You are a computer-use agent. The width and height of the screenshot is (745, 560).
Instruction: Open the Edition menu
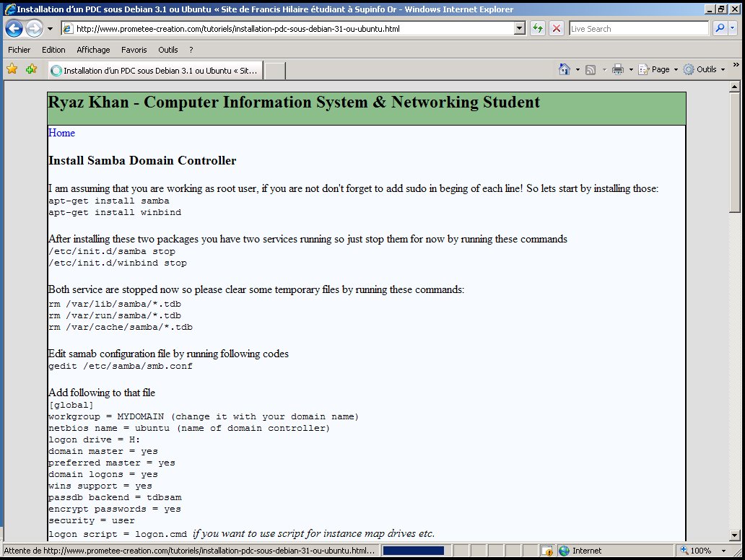[53, 49]
